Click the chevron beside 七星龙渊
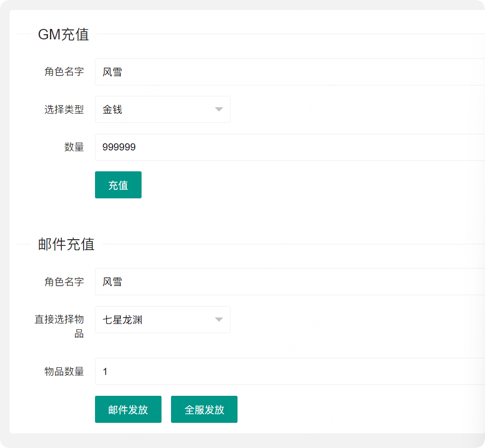485x448 pixels. click(x=219, y=319)
